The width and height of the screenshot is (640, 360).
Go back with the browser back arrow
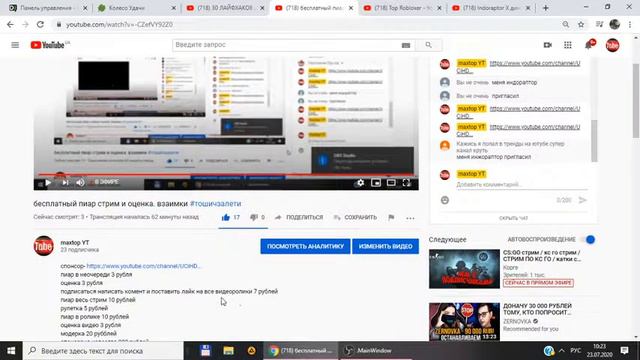coord(10,24)
